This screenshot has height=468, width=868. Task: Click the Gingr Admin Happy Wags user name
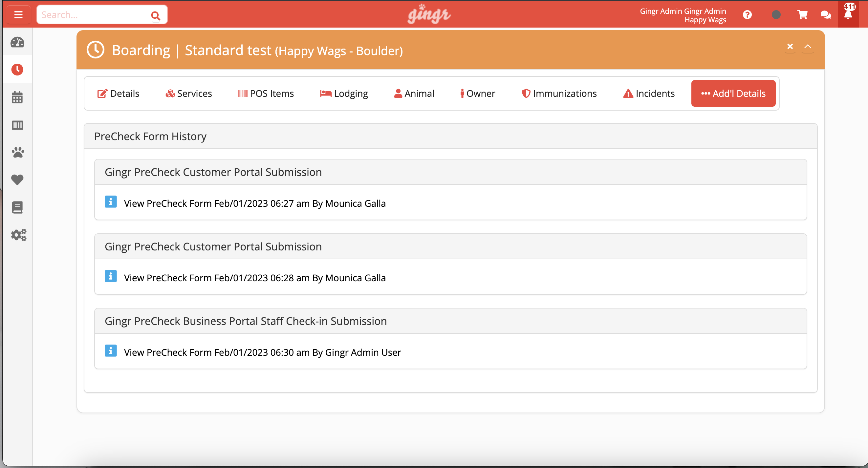coord(683,15)
